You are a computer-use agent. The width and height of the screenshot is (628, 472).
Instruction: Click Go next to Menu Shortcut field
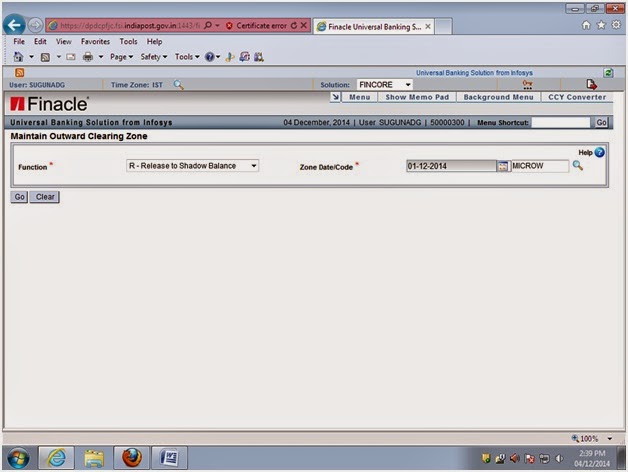pos(601,123)
